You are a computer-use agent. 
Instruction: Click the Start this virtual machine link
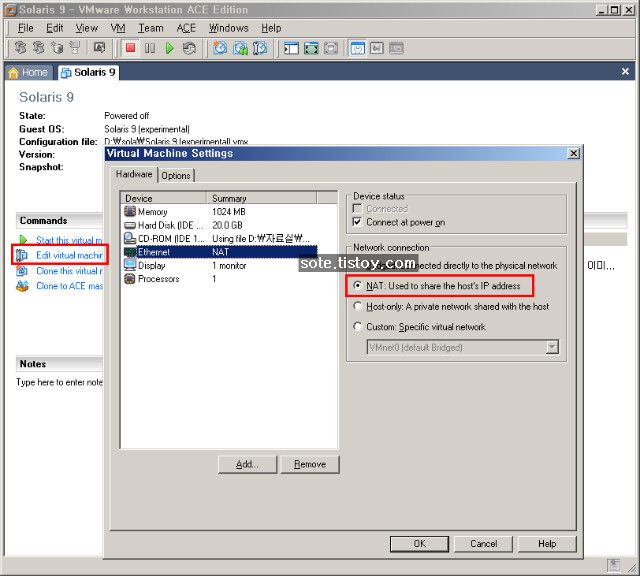pos(69,240)
